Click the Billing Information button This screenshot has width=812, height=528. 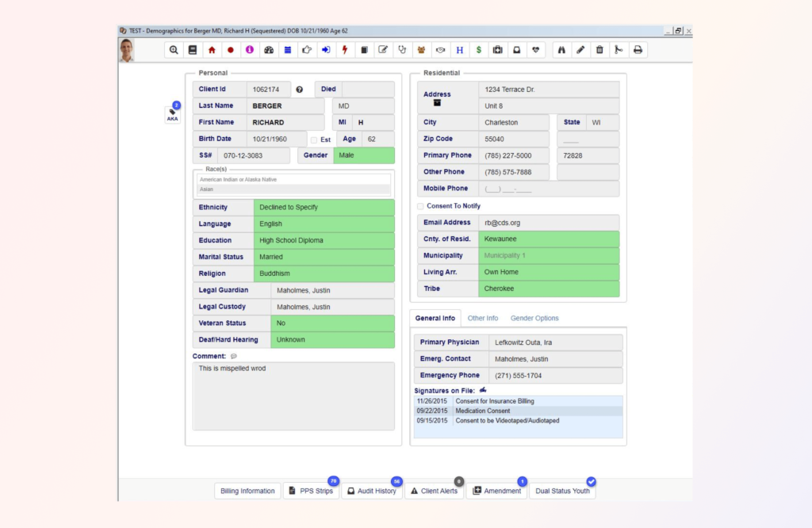coord(247,491)
